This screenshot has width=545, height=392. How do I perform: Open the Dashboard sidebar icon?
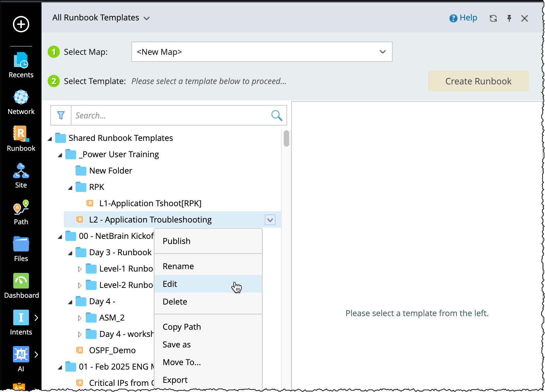21,285
